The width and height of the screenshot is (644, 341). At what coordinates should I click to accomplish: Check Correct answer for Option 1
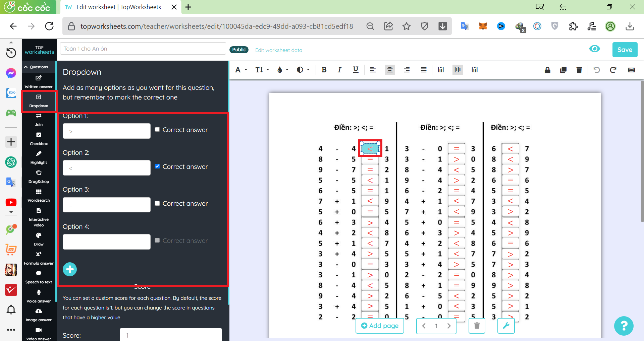157,130
